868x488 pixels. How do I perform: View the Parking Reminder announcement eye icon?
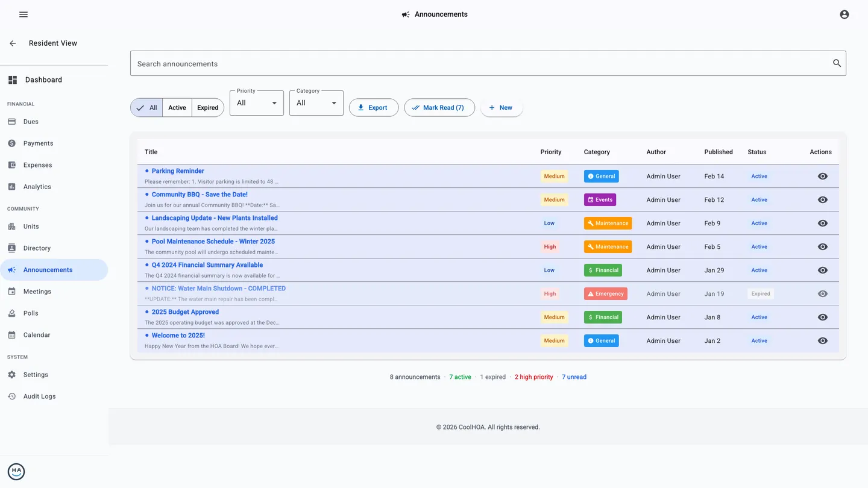pyautogui.click(x=822, y=177)
